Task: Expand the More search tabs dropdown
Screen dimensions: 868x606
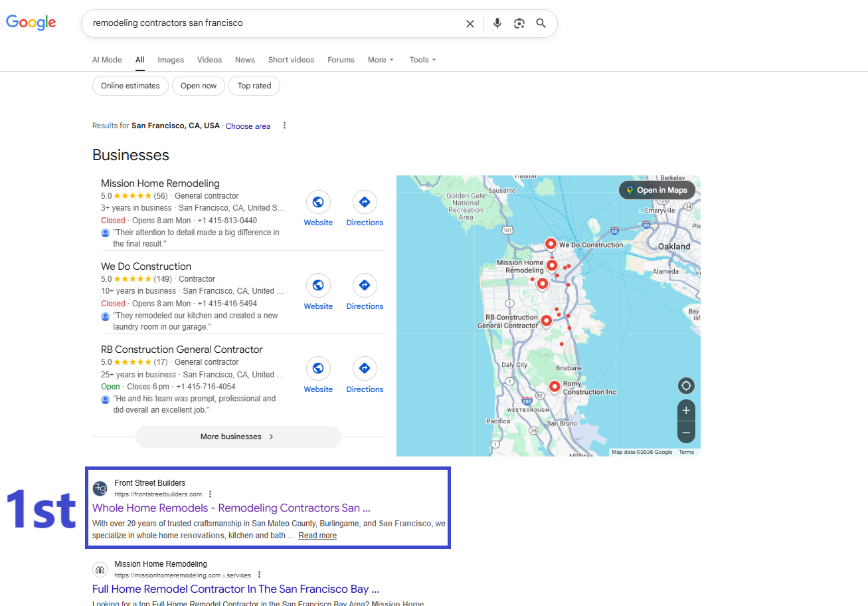Action: pos(381,60)
